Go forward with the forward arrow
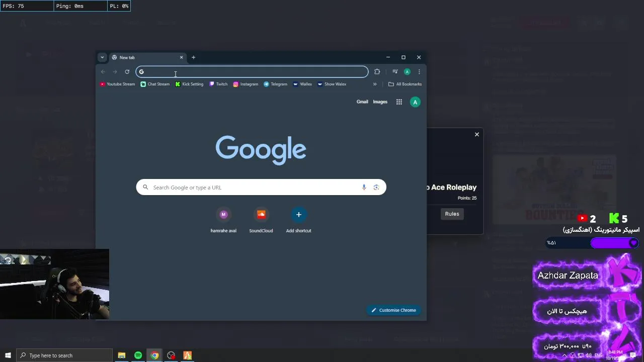This screenshot has height=362, width=644. 115,72
